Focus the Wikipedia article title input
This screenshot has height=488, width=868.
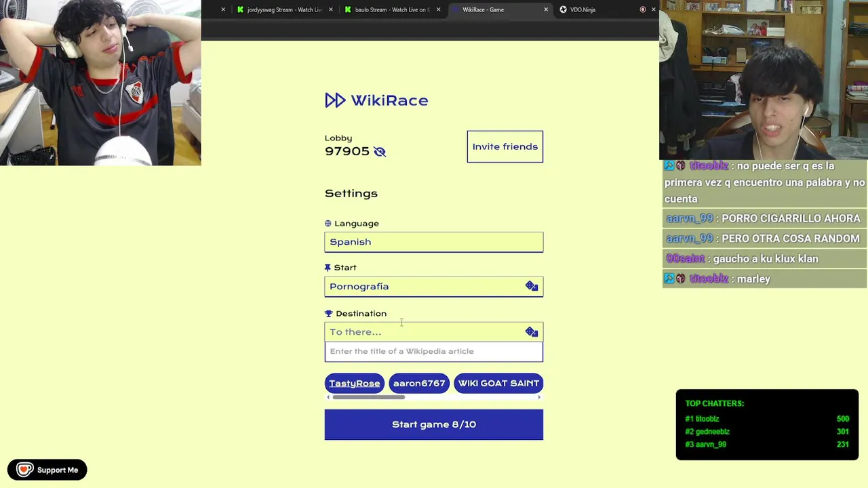click(434, 351)
